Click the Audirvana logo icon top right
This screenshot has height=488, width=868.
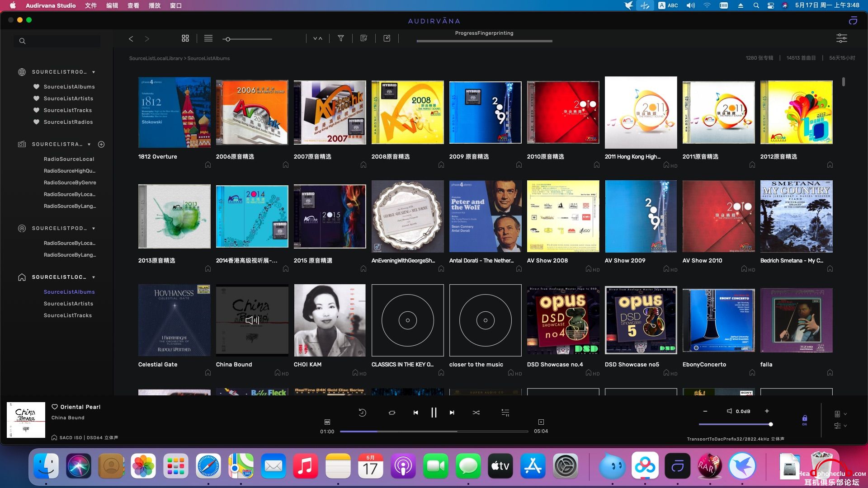click(x=853, y=20)
